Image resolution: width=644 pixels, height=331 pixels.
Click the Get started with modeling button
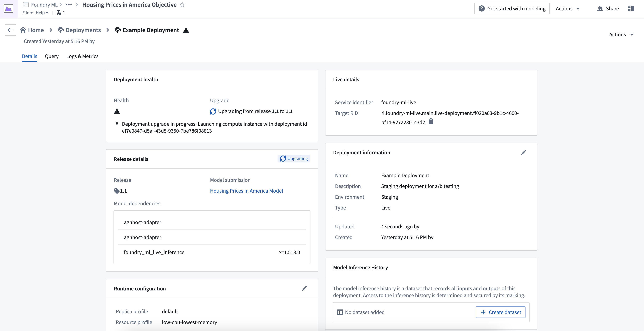(x=512, y=8)
